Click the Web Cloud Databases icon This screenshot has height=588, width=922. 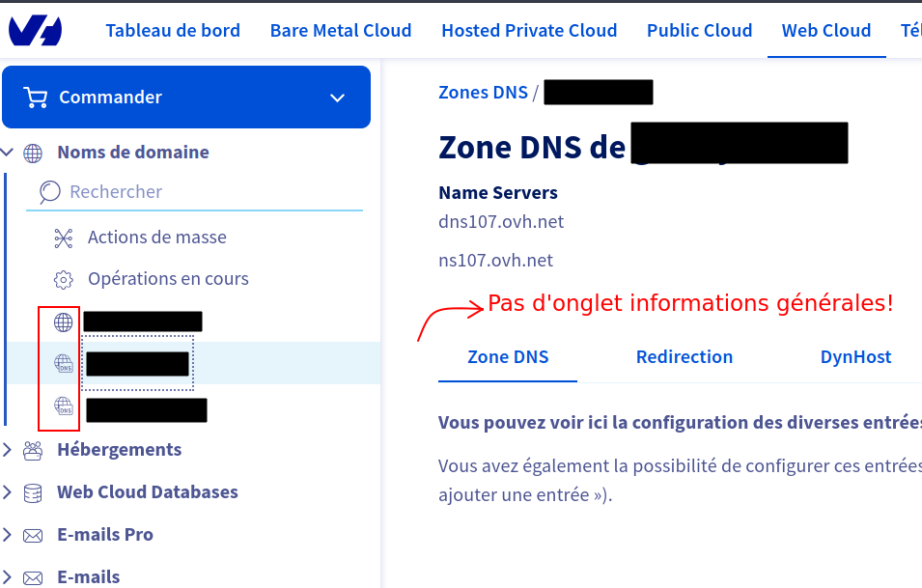click(33, 492)
